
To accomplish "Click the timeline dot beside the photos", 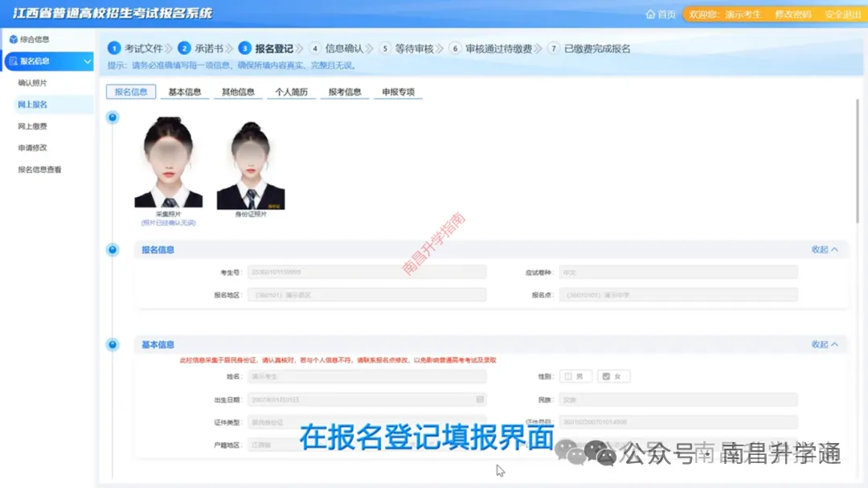I will coord(113,117).
